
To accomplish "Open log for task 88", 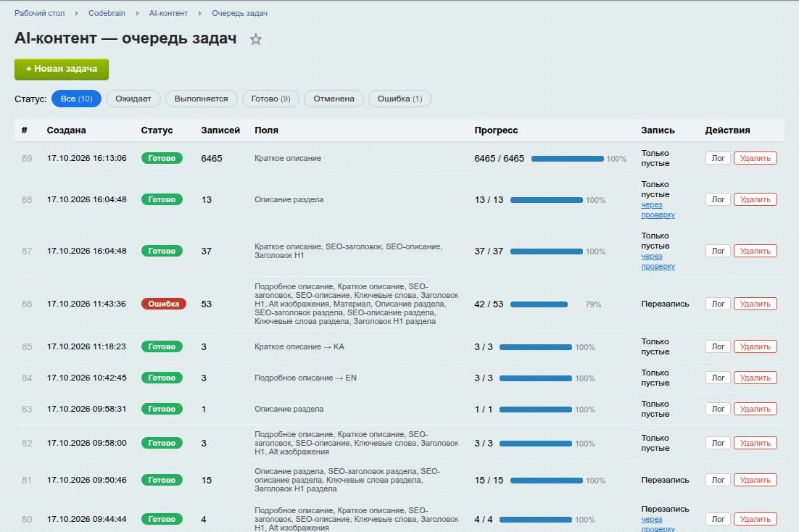I will (718, 199).
